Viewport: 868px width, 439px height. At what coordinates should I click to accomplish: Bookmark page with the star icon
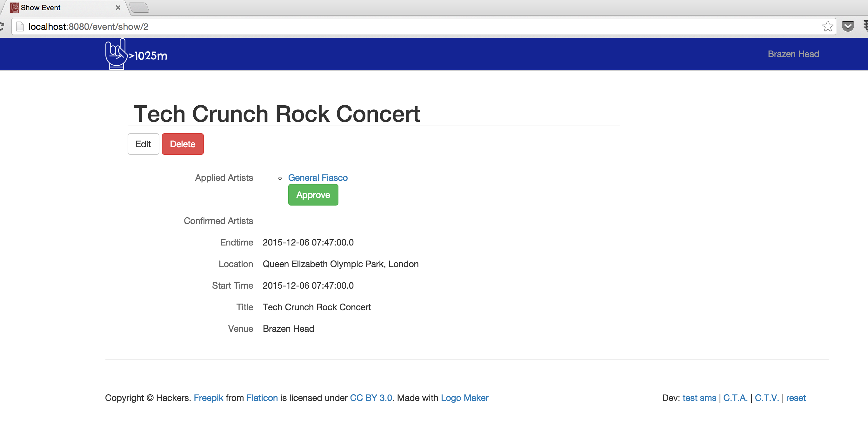827,26
